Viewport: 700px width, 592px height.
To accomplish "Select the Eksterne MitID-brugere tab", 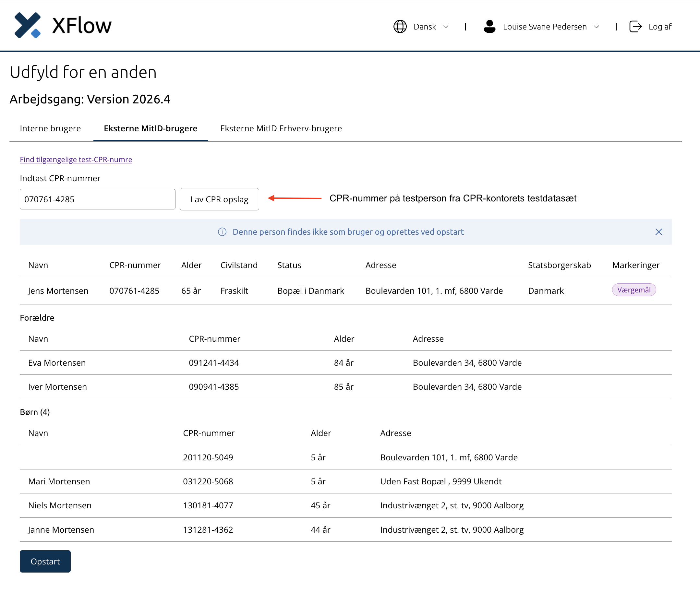I will [x=151, y=128].
